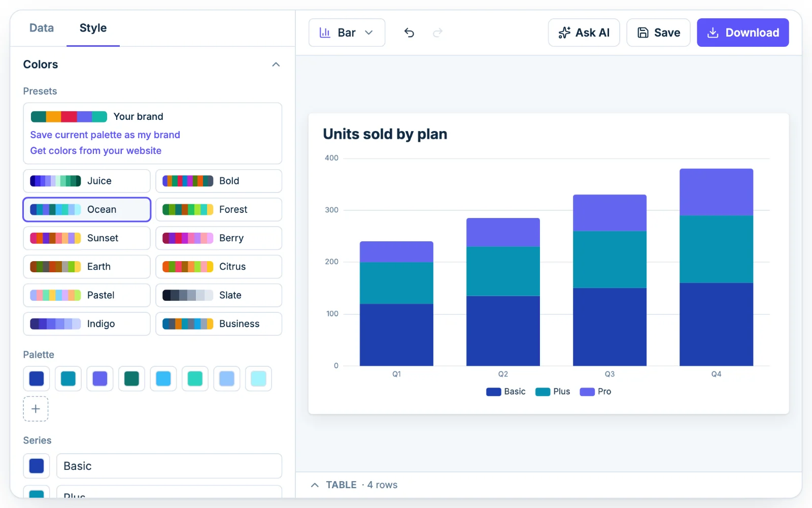Edit the purple palette swatch
This screenshot has height=508, width=812.
[100, 378]
